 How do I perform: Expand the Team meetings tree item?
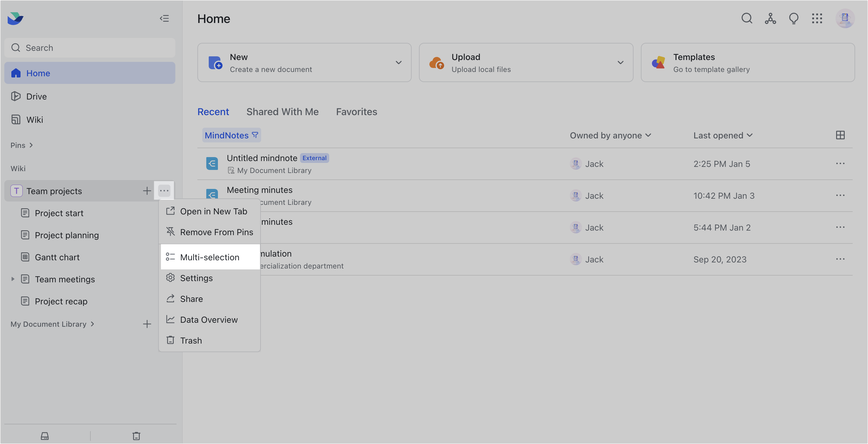pyautogui.click(x=13, y=279)
